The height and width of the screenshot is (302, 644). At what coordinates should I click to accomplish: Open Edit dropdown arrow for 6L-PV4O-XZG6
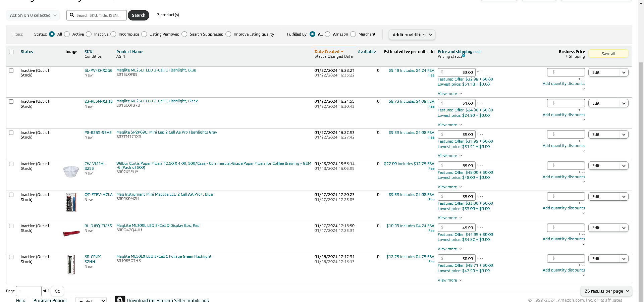coord(624,72)
